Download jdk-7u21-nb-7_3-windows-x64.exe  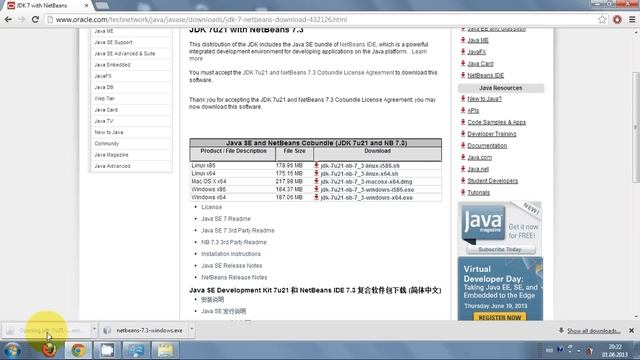tap(367, 198)
